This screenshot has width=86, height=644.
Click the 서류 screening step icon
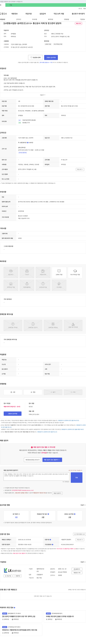pyautogui.click(x=13, y=392)
